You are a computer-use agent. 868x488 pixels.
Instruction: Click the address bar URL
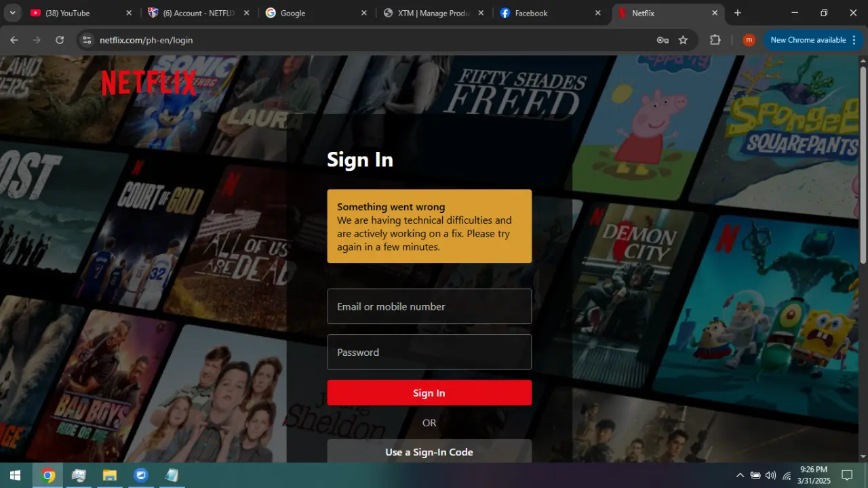tap(146, 40)
